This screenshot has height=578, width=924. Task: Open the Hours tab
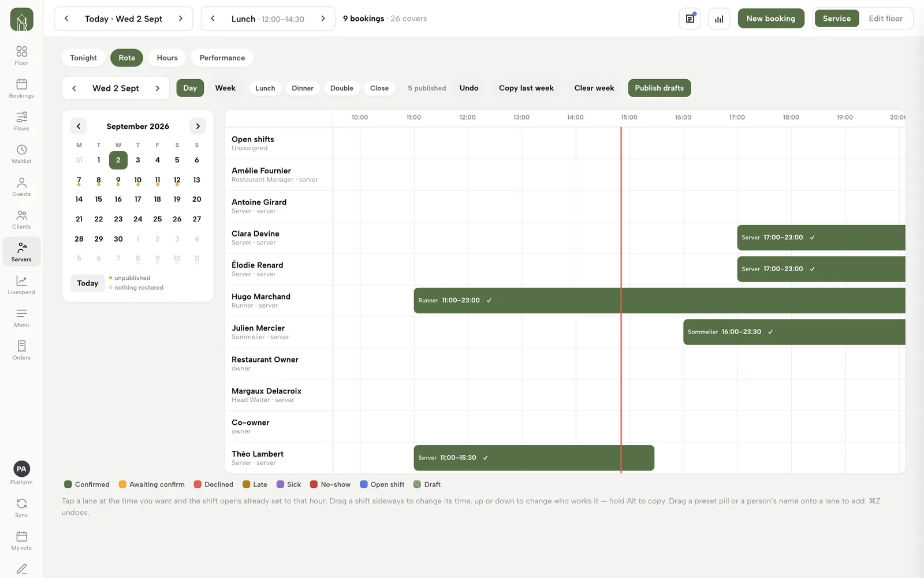pyautogui.click(x=167, y=58)
